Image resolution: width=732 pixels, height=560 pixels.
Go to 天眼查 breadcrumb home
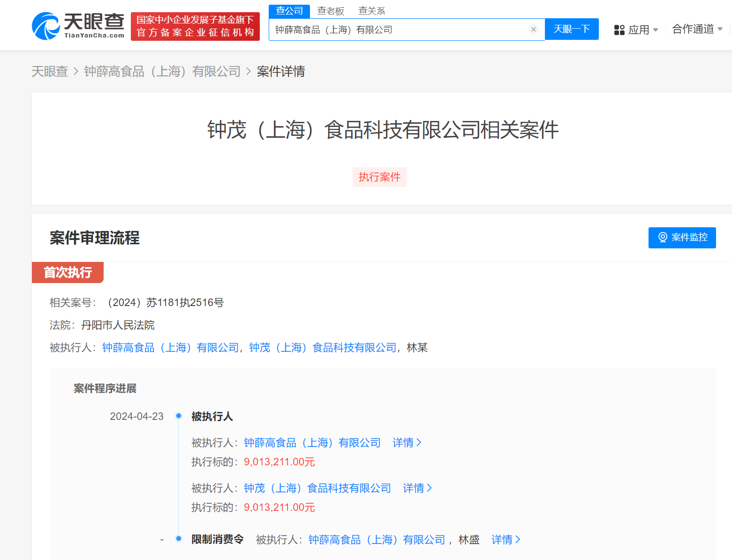click(49, 71)
